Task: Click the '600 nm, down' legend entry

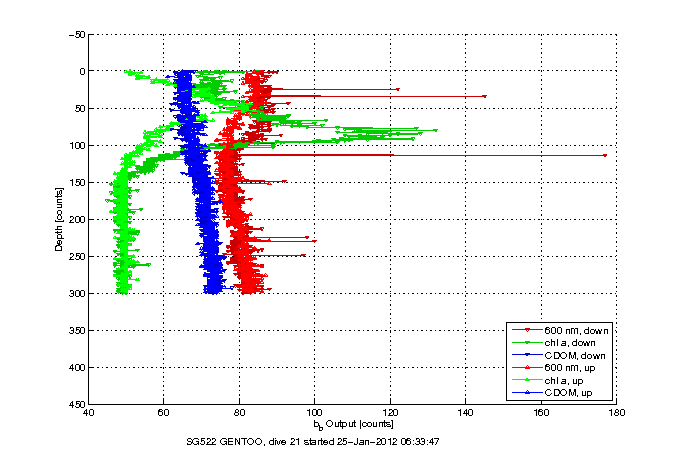Action: pyautogui.click(x=560, y=331)
